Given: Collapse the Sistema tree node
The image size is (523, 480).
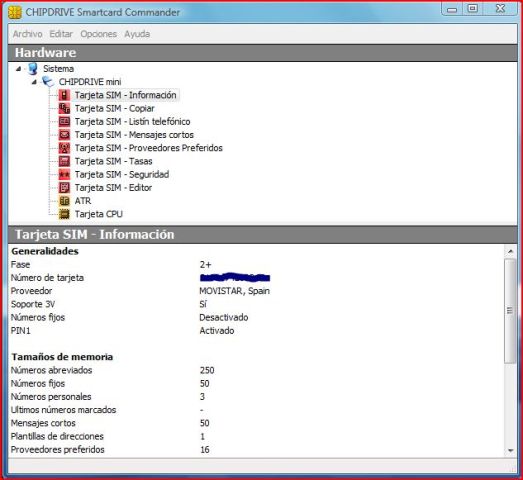Looking at the screenshot, I should click(18, 69).
